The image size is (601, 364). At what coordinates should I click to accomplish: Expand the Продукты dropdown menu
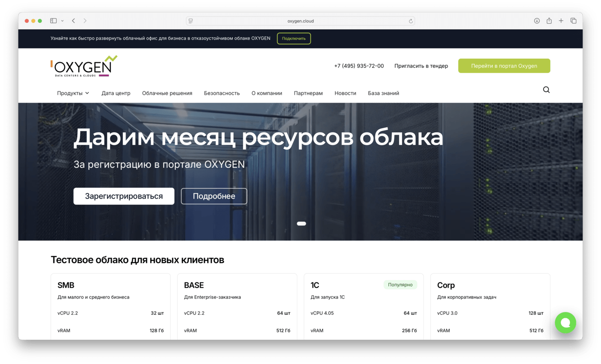[x=73, y=93]
